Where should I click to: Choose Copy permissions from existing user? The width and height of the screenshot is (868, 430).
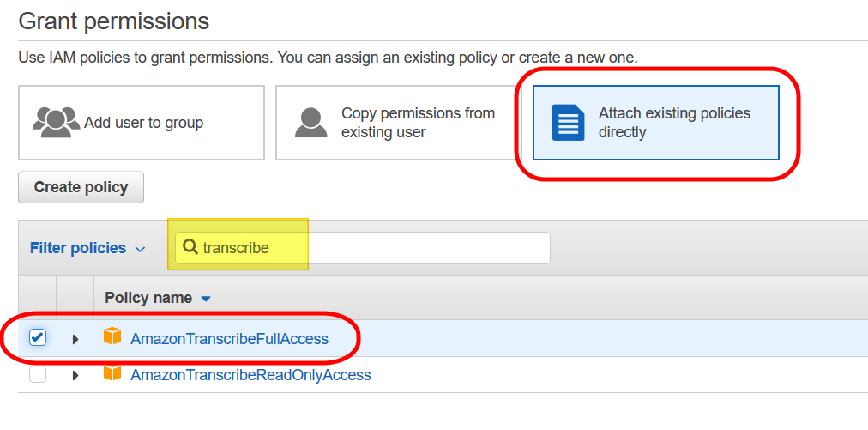(x=417, y=123)
